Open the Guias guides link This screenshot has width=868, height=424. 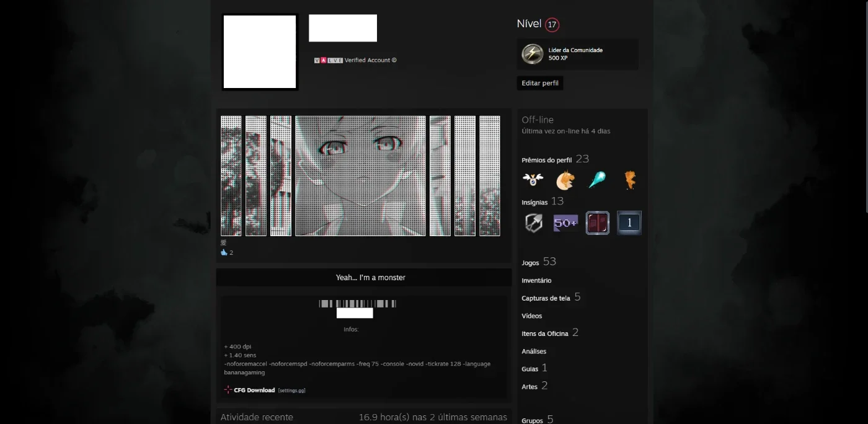coord(530,369)
